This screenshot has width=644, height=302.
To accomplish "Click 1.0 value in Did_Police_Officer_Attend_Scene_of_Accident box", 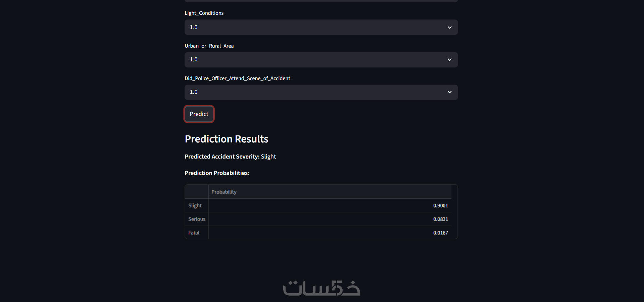I will pyautogui.click(x=194, y=92).
